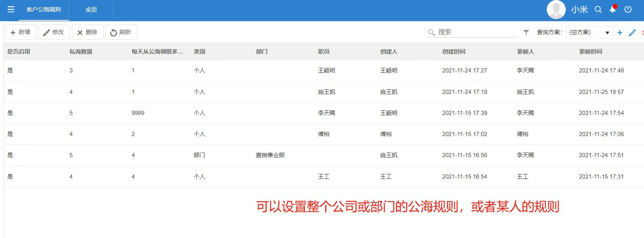Edit query scheme with pencil icon

click(x=632, y=33)
